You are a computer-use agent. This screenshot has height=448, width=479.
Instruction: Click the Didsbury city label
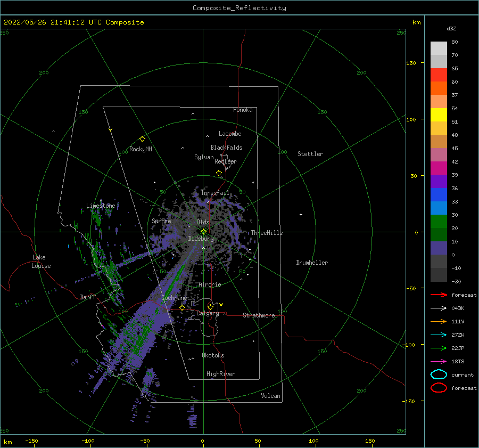point(201,239)
